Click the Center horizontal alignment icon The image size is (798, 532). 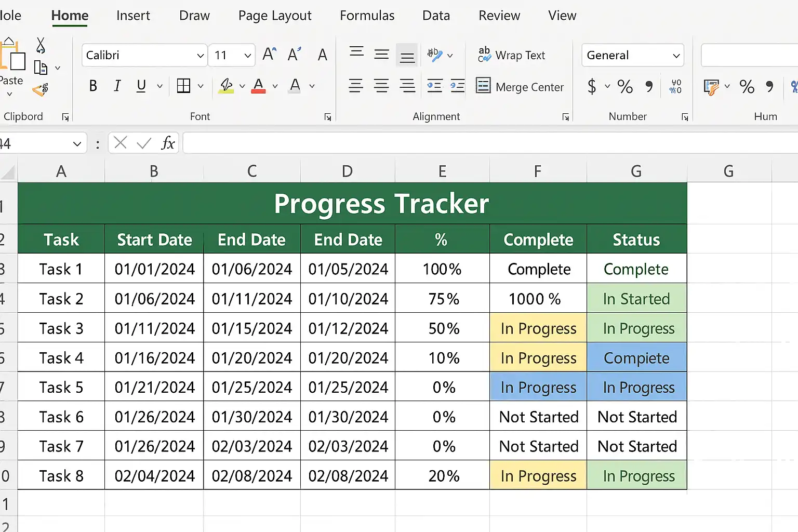click(x=381, y=86)
